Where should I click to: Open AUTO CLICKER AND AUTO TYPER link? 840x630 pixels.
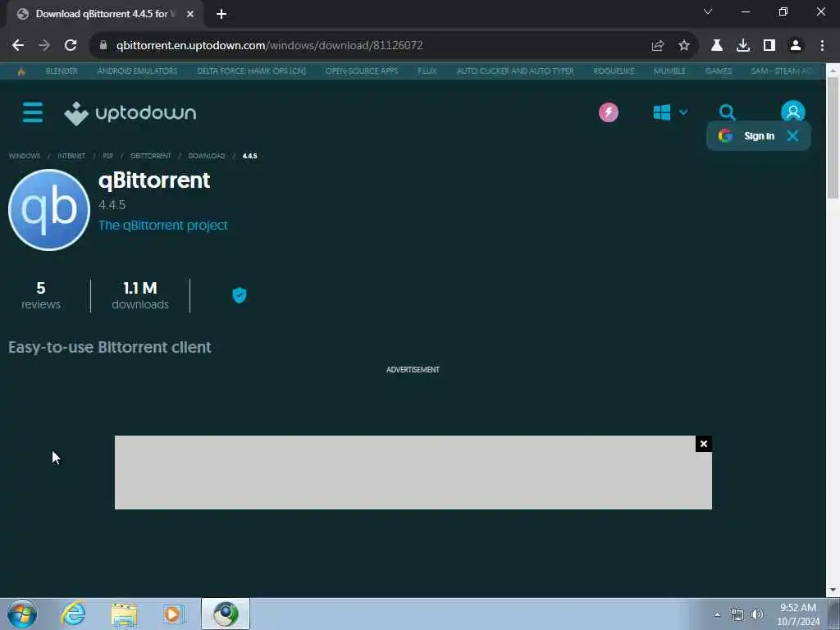(515, 71)
